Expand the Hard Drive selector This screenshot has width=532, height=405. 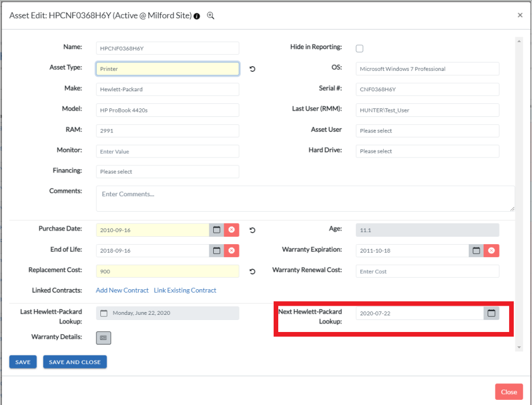click(x=427, y=151)
